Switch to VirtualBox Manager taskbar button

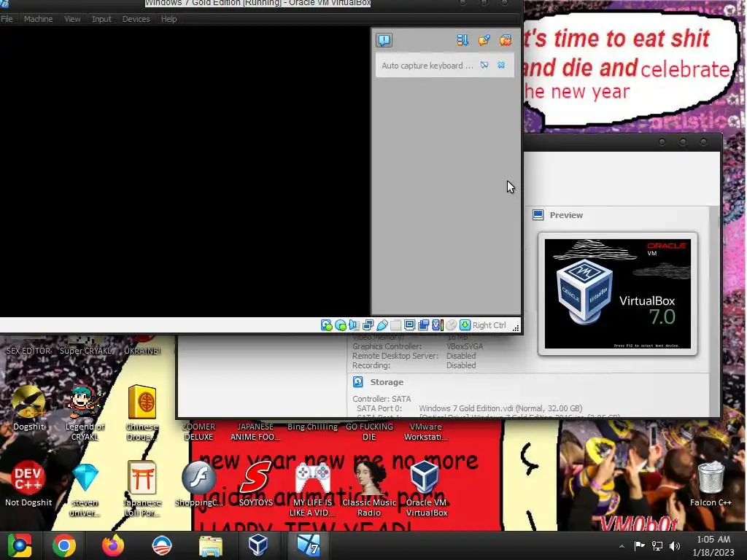coord(258,545)
